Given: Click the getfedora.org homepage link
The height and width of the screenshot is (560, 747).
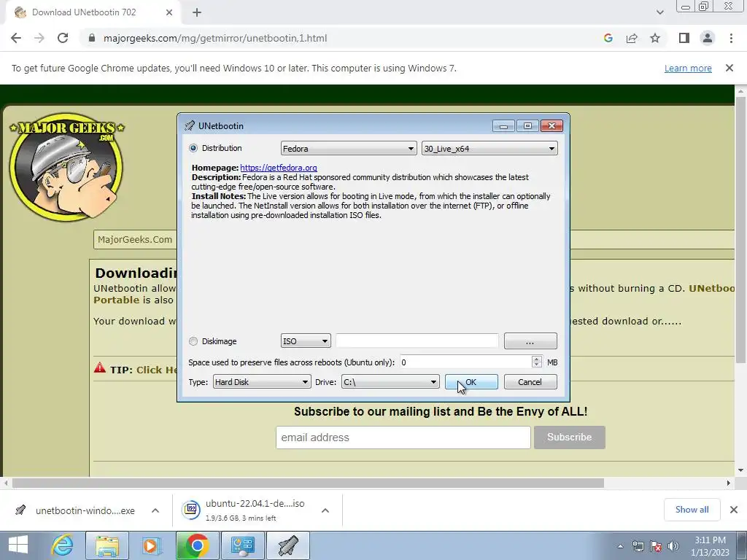Looking at the screenshot, I should pos(278,168).
